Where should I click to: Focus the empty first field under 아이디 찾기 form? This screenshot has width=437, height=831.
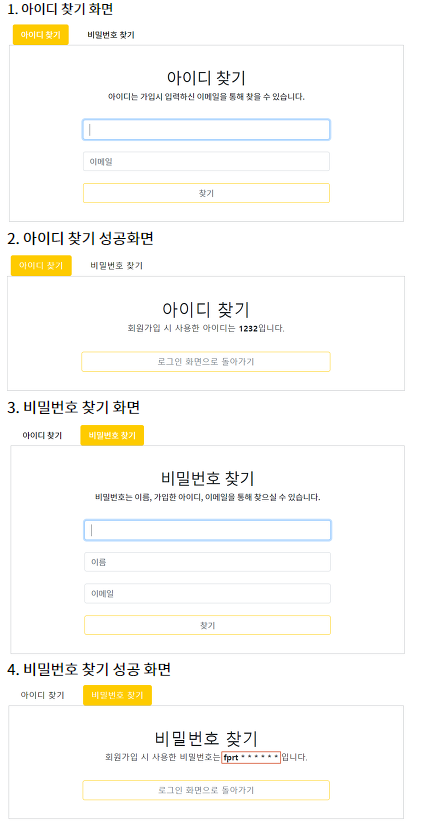207,130
